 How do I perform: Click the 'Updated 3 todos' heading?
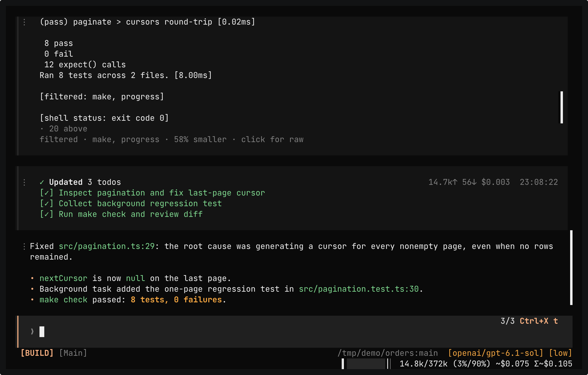click(x=85, y=182)
